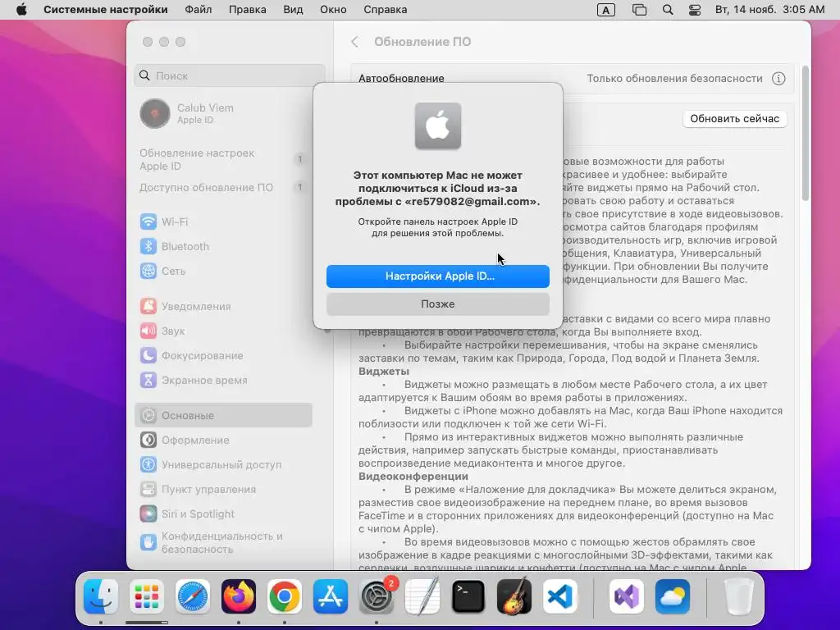This screenshot has height=630, width=840.
Task: Open App Store from the Dock
Action: [331, 596]
